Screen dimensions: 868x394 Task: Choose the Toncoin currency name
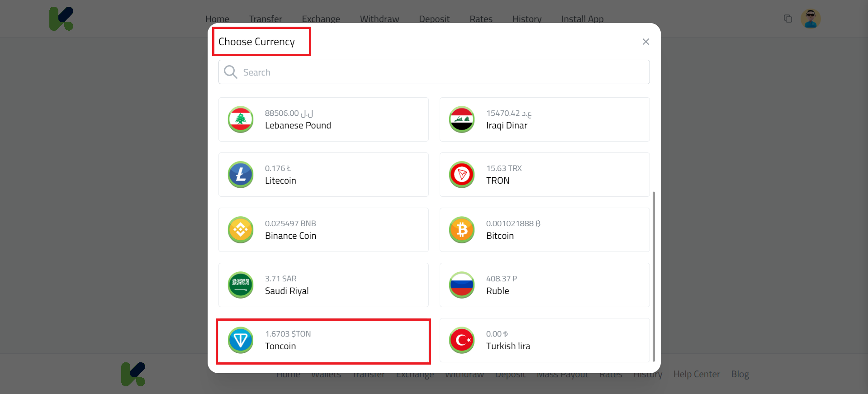coord(280,346)
